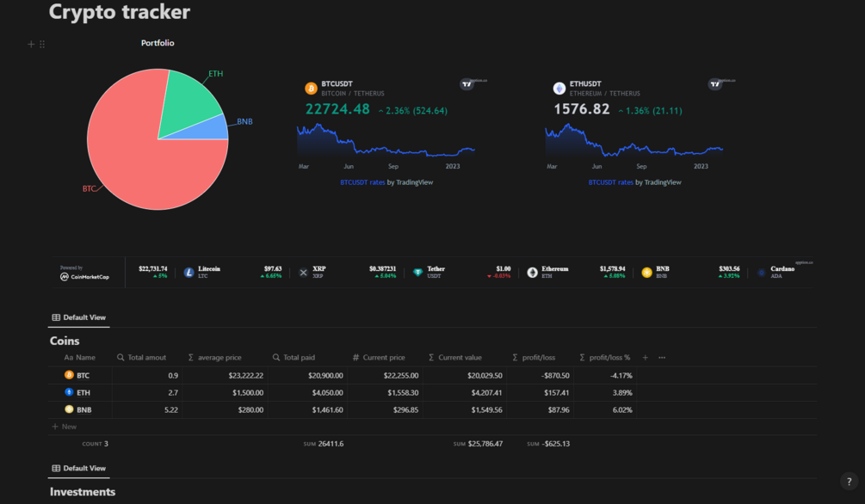
Task: Open TradingView logo on BTCUSDT widget
Action: 466,83
